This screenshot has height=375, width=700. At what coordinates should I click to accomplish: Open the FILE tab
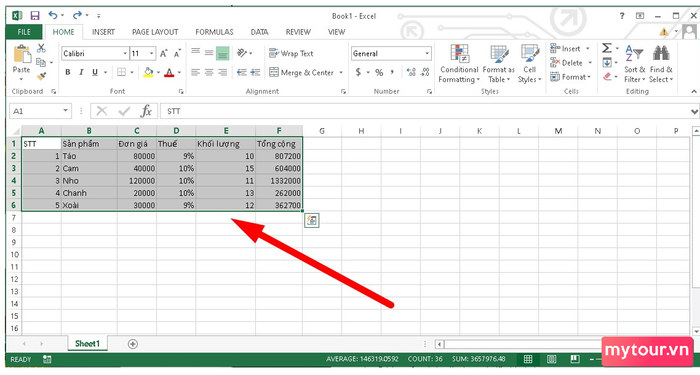pyautogui.click(x=24, y=32)
